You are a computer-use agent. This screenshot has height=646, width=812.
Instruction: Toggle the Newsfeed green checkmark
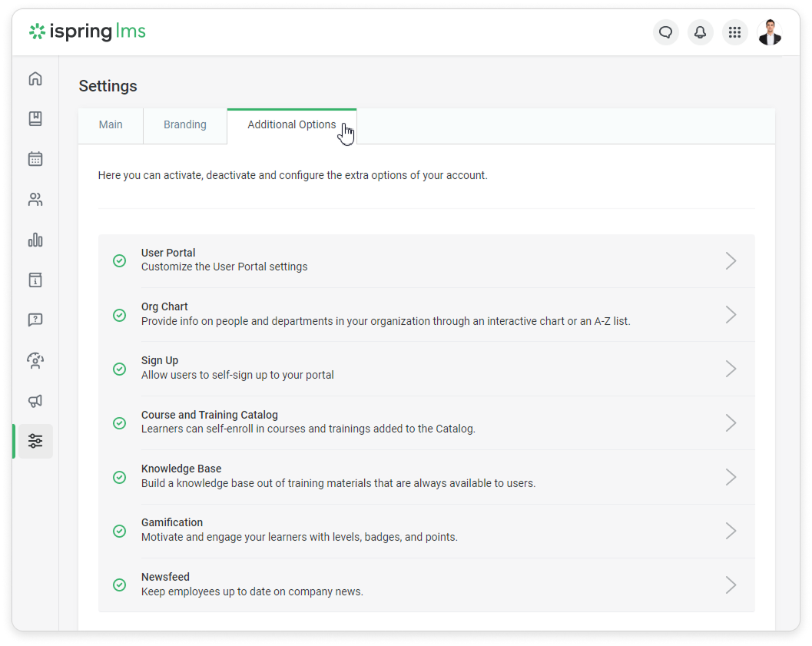point(120,585)
